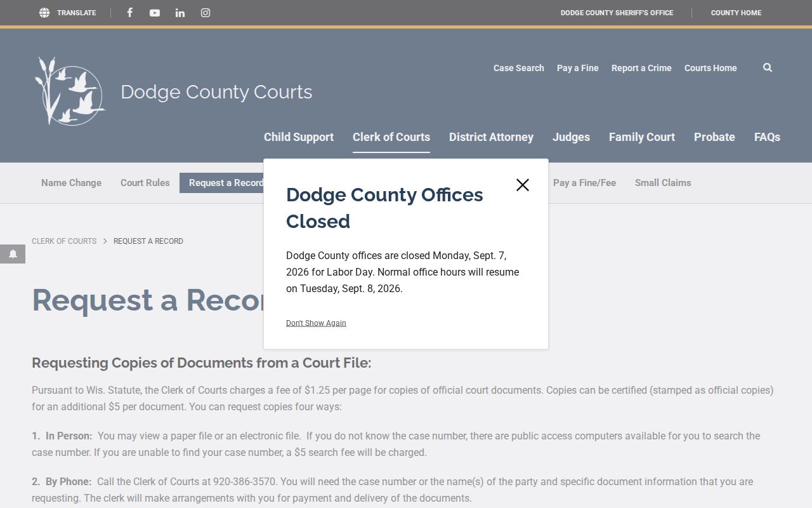The width and height of the screenshot is (812, 508).
Task: Open the Facebook page icon
Action: 129,13
